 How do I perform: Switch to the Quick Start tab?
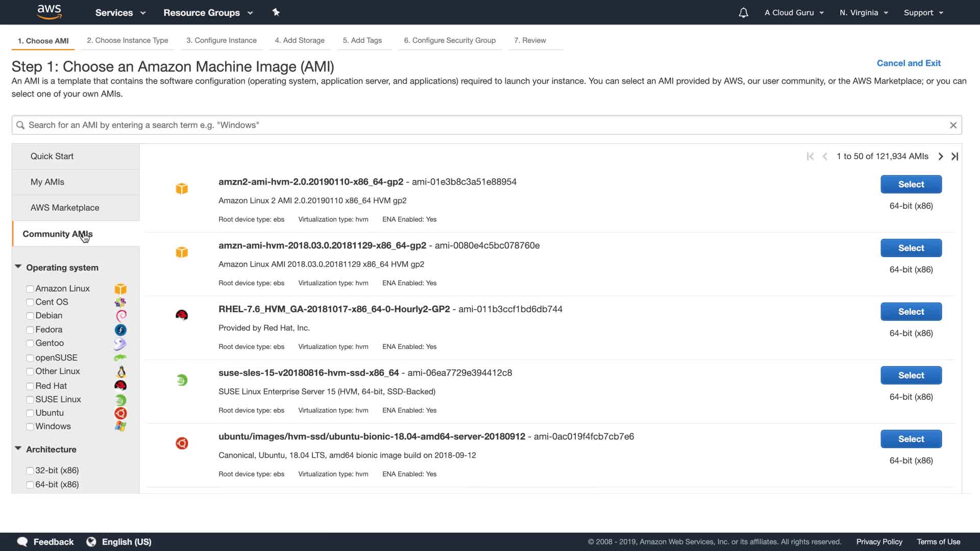pos(52,156)
